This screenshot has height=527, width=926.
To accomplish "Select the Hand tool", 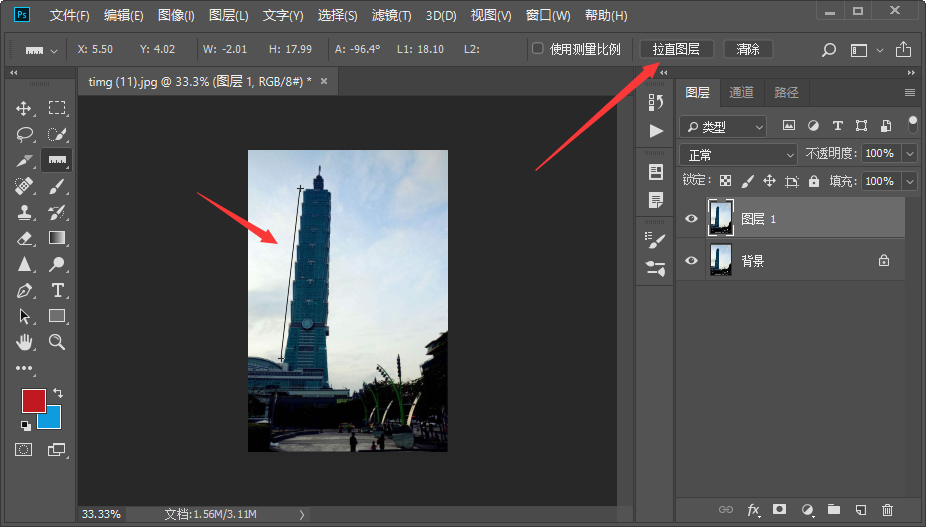I will [x=24, y=341].
